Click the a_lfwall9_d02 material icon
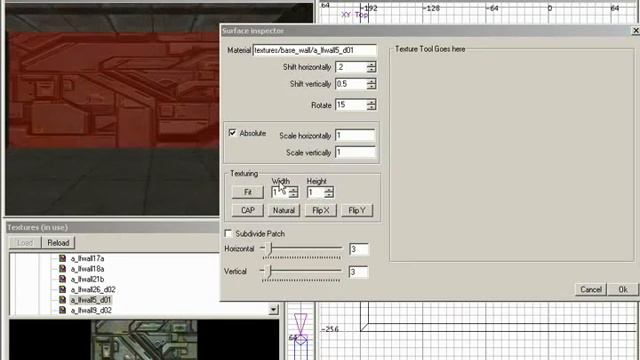This screenshot has width=640, height=360. point(62,310)
